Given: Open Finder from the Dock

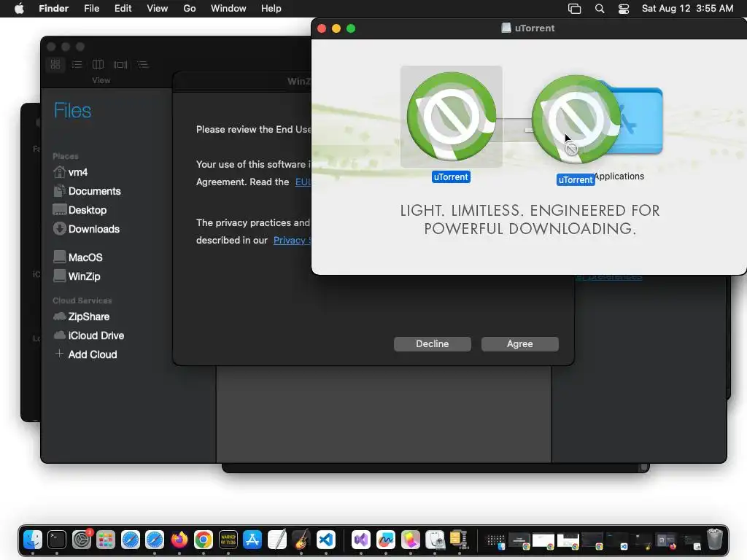Looking at the screenshot, I should (33, 540).
